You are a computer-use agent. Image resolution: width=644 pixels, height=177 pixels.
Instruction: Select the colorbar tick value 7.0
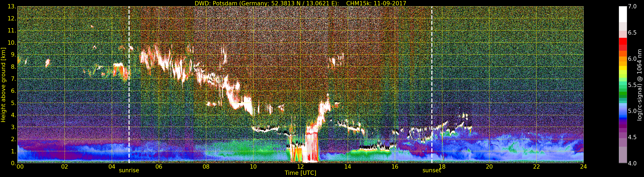632,6
